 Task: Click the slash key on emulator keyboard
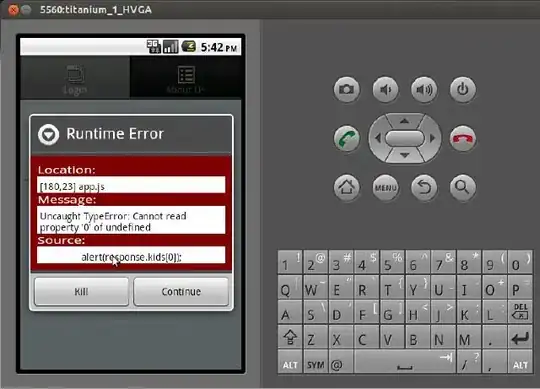point(469,362)
